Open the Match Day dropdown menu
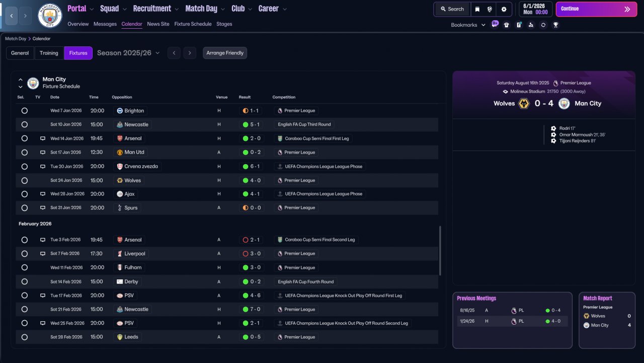The image size is (644, 363). (x=205, y=9)
